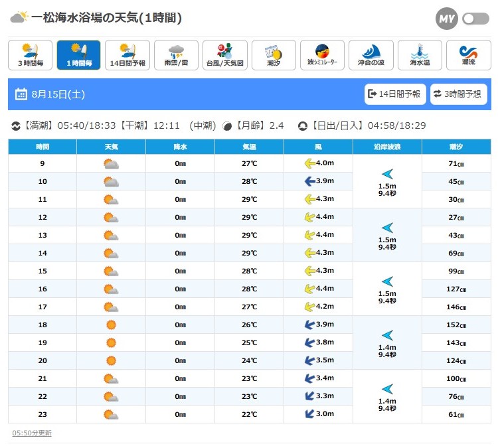The image size is (498, 448).
Task: Click the 天気 column header
Action: pyautogui.click(x=111, y=147)
